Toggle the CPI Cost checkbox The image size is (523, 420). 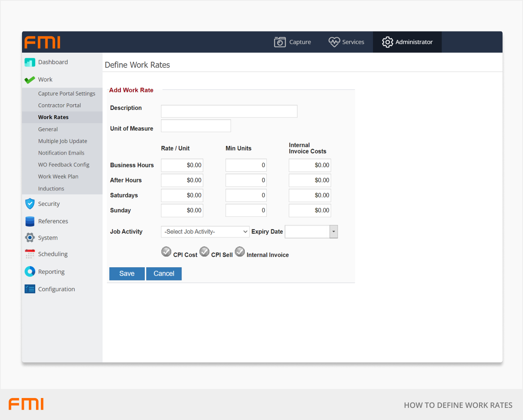pos(166,252)
